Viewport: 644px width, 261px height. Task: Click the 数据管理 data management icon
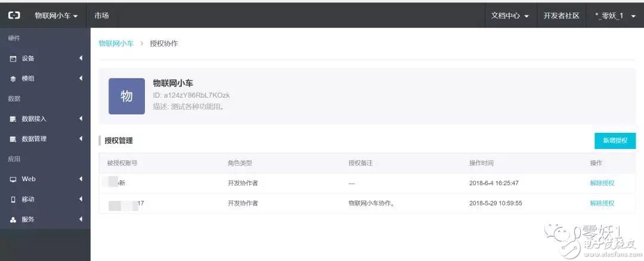(13, 139)
